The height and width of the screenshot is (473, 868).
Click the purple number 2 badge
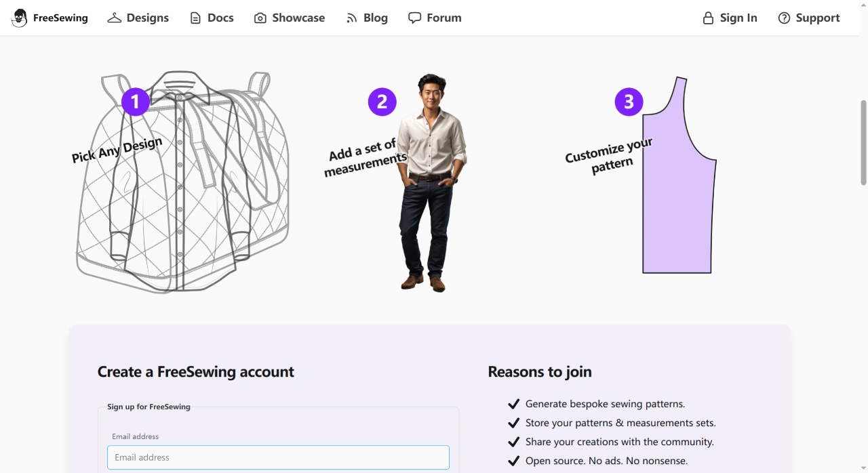[x=382, y=102]
